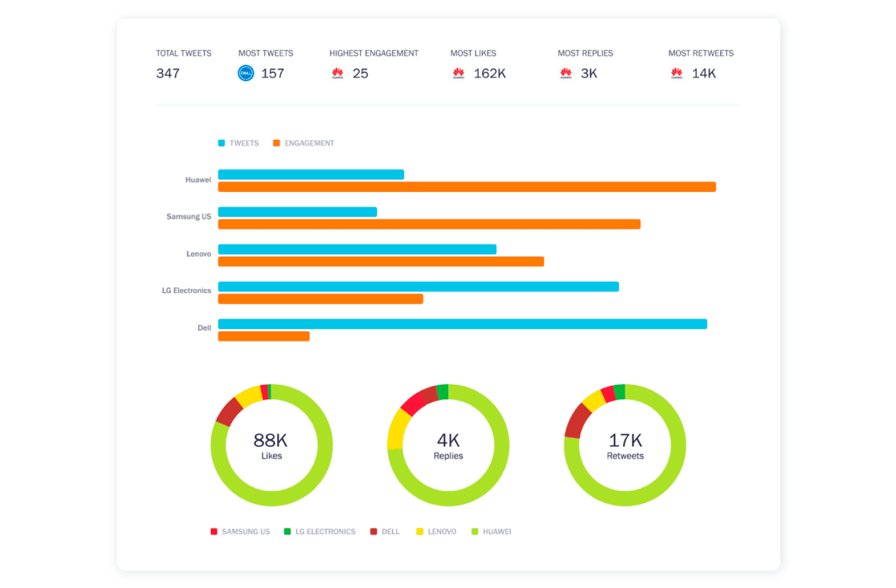The height and width of the screenshot is (588, 896).
Task: Click the Huawei lime legend square
Action: pos(475,531)
